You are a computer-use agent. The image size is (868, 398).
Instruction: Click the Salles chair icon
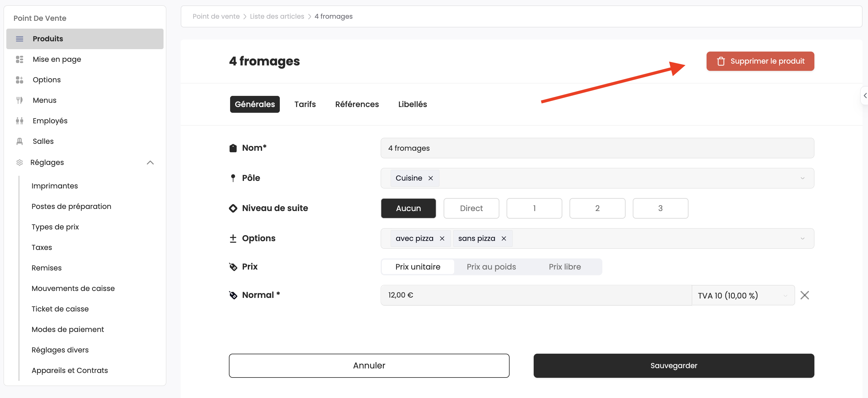[x=20, y=141]
